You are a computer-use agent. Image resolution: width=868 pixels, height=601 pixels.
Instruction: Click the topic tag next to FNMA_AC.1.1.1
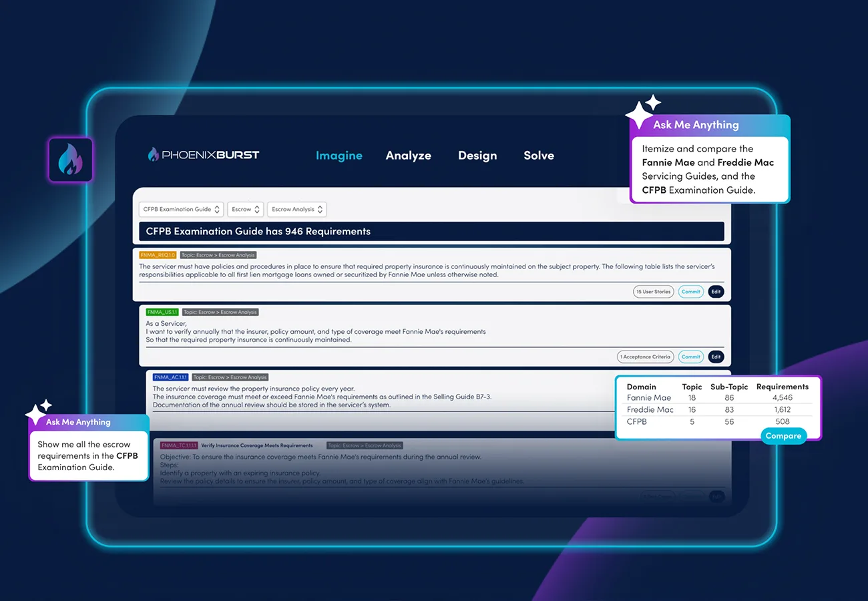tap(231, 377)
